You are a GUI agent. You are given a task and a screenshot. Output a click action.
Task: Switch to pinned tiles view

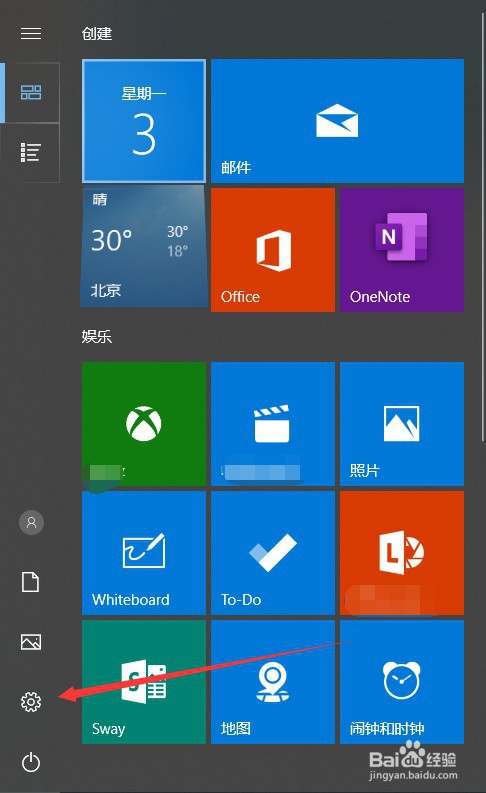click(x=30, y=93)
